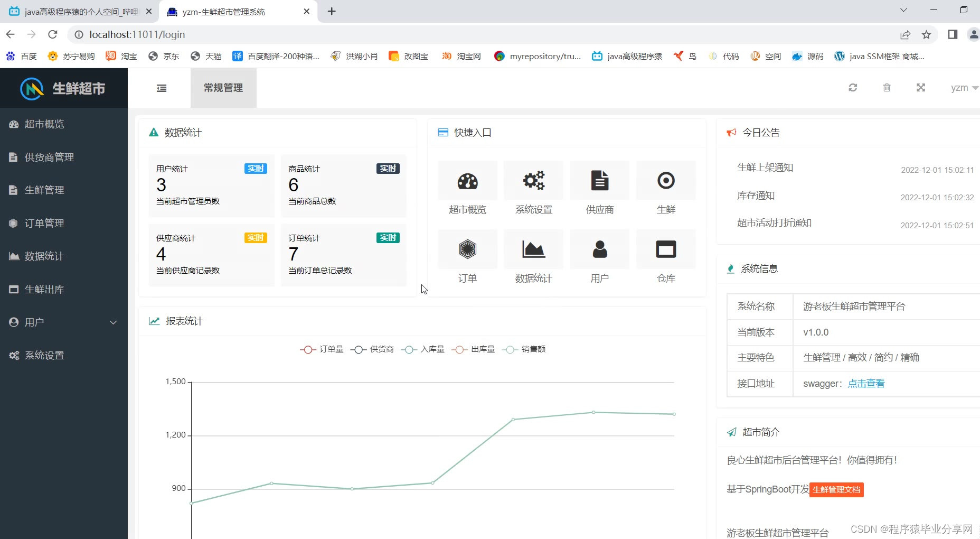This screenshot has width=980, height=539.
Task: Open the yzm user dropdown menu
Action: tap(962, 88)
